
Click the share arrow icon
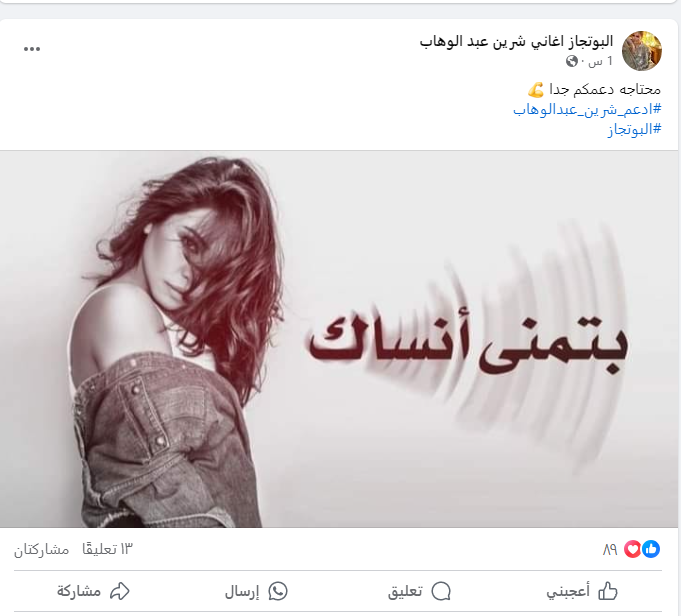(x=119, y=591)
